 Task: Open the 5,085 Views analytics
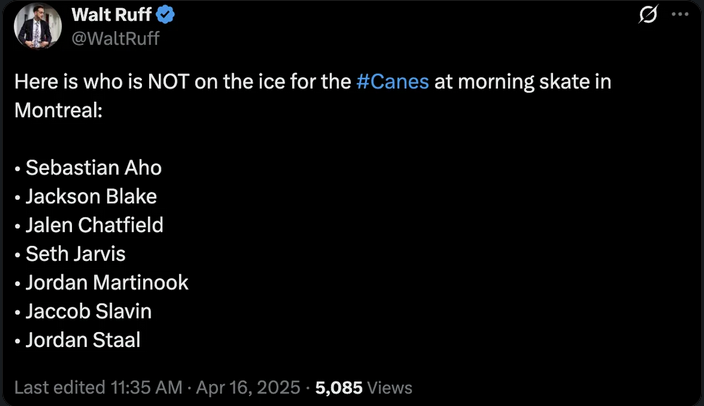(x=364, y=387)
